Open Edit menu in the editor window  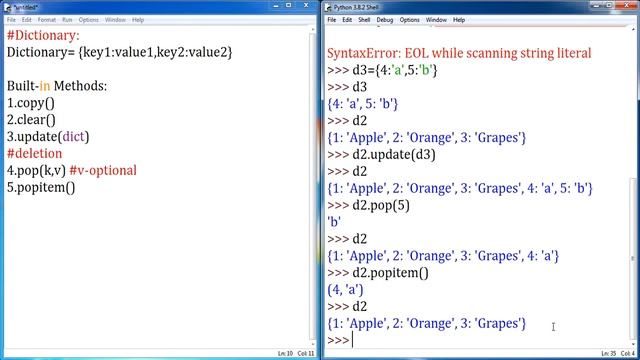click(27, 20)
